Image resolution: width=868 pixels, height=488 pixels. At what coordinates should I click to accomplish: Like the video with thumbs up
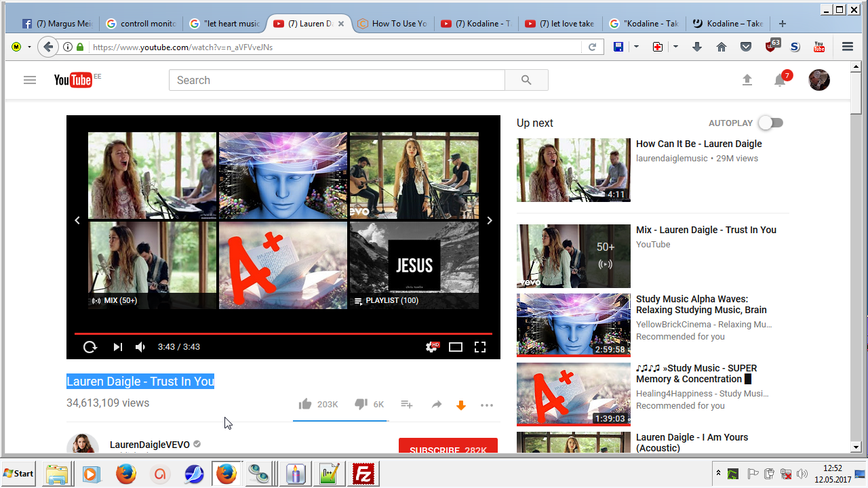coord(305,405)
